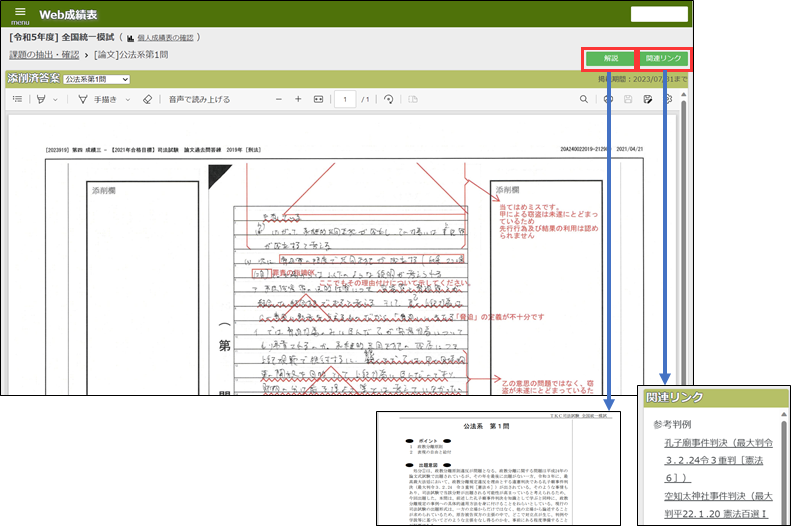791x529 pixels.
Task: Expand the highlighter options dropdown arrow
Action: coord(56,100)
